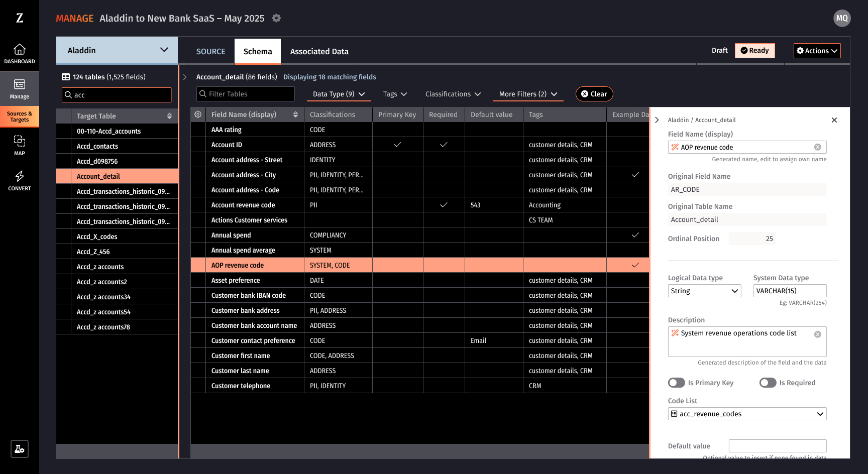This screenshot has height=474, width=868.
Task: Open the Code List acc_revenue_codes dropdown
Action: pos(747,414)
